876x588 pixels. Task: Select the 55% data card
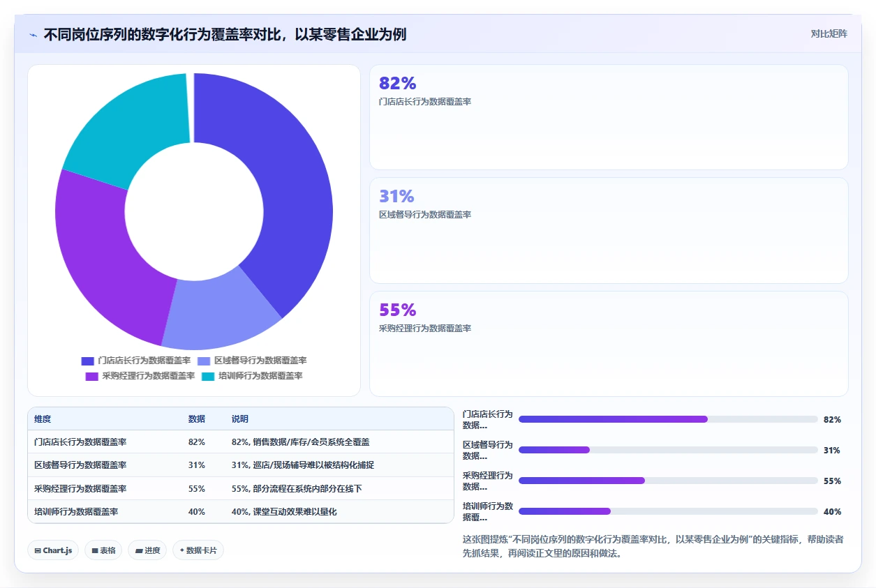tap(609, 344)
